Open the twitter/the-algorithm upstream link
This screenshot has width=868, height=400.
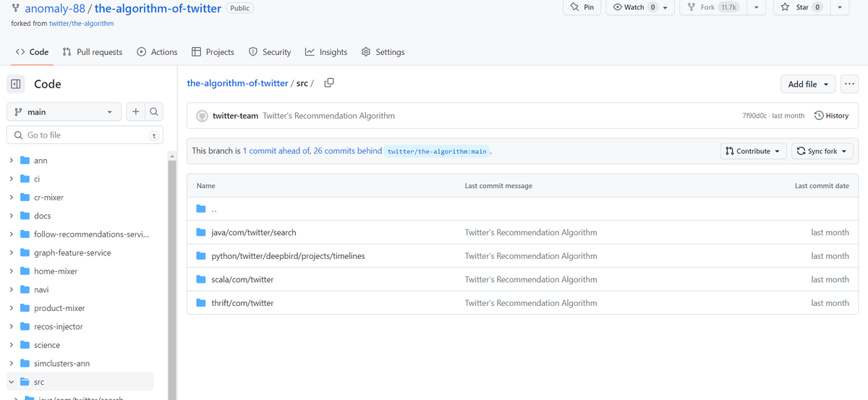[81, 23]
